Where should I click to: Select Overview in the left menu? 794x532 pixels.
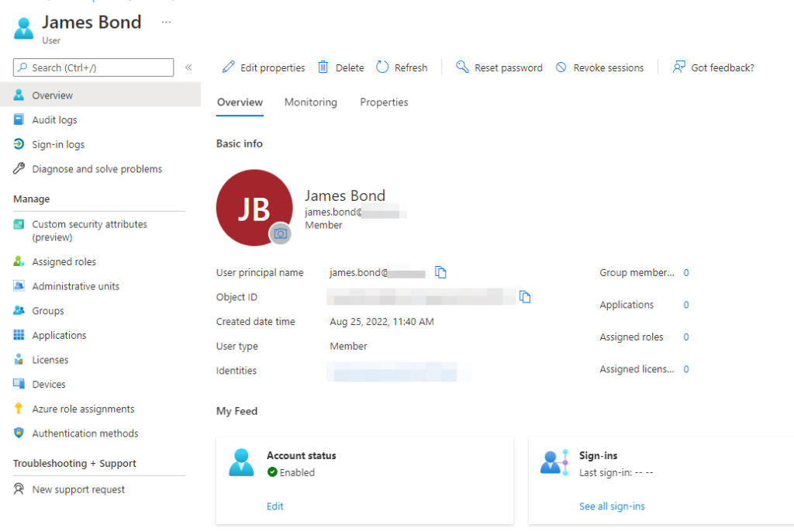point(100,95)
